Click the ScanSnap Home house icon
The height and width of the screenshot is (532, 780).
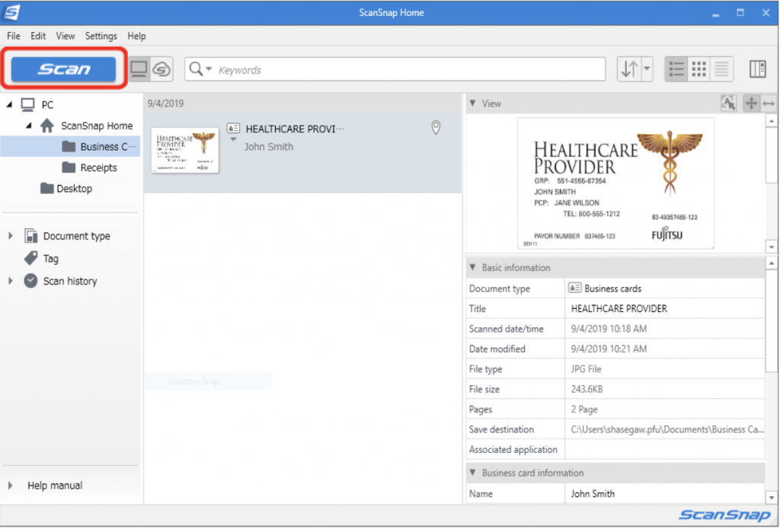[x=47, y=126]
